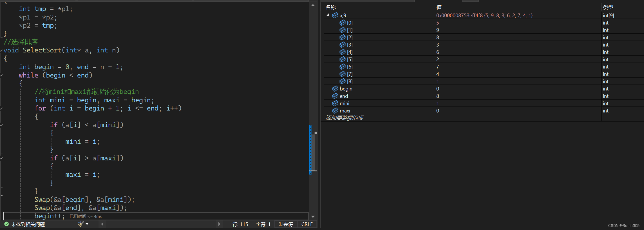Click the Swap(&a[end], &a[maxi]) line

tap(80, 208)
